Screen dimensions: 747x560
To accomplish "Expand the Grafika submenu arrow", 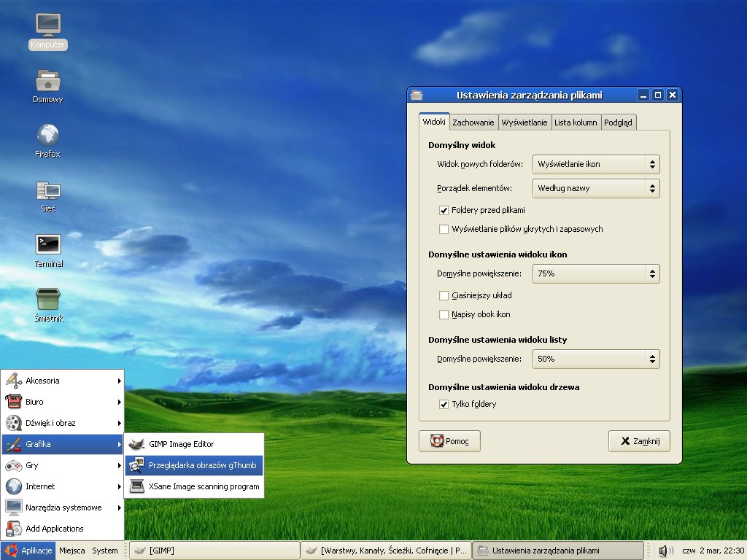I will pos(119,444).
